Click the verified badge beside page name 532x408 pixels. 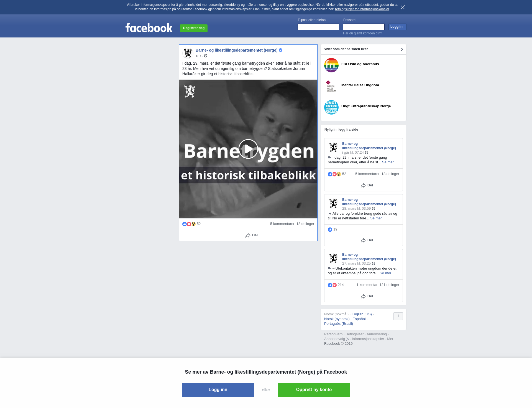click(280, 50)
